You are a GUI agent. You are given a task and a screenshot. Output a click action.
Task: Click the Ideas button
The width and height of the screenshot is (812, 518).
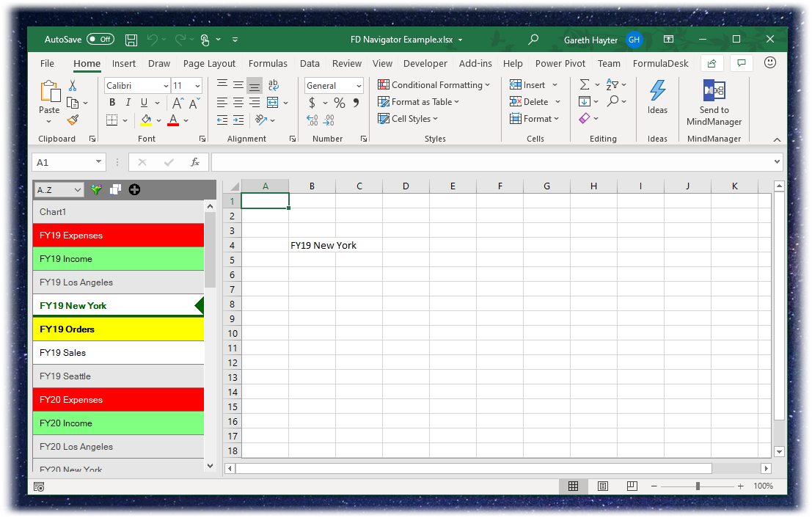click(657, 98)
